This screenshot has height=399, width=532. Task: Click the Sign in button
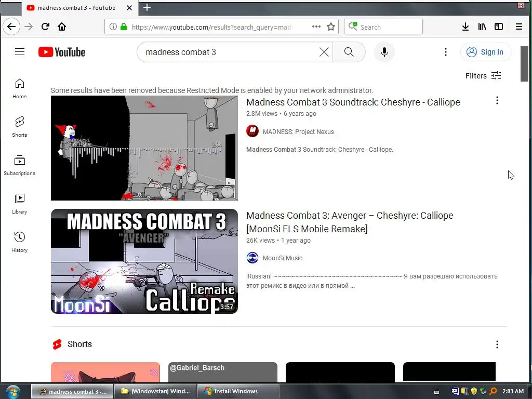point(485,52)
